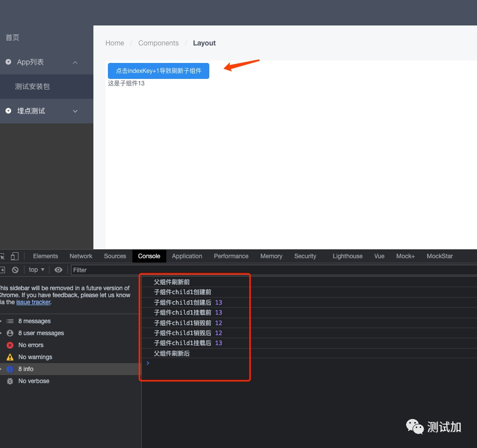Select the 8 info filter row

coord(26,369)
